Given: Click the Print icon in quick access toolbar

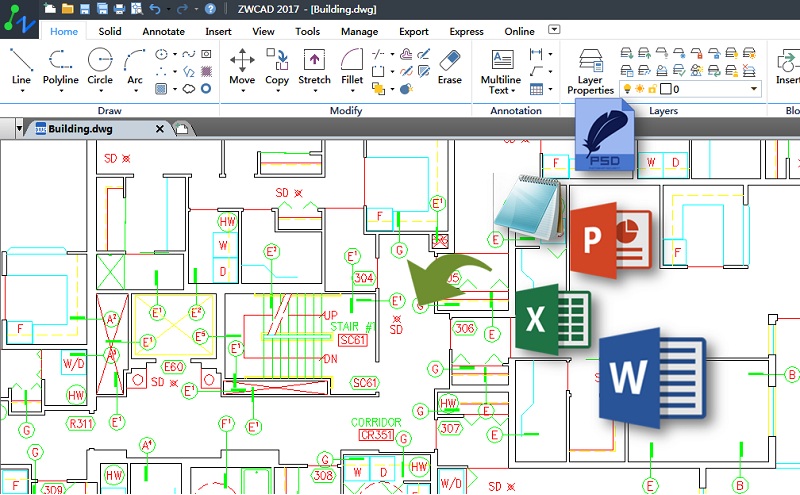Looking at the screenshot, I should tap(119, 8).
